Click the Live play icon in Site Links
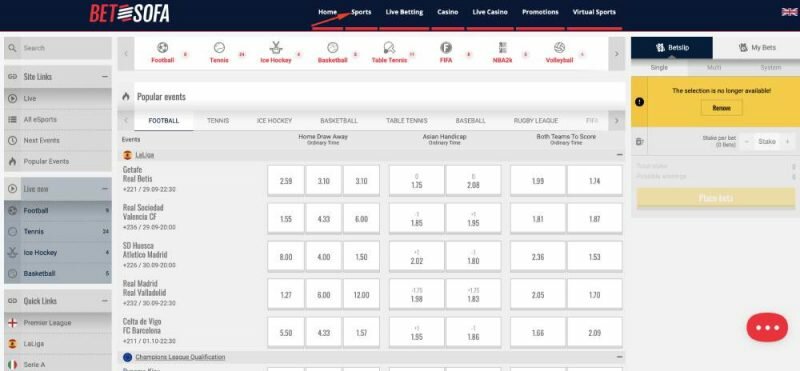The image size is (800, 371). pos(13,98)
